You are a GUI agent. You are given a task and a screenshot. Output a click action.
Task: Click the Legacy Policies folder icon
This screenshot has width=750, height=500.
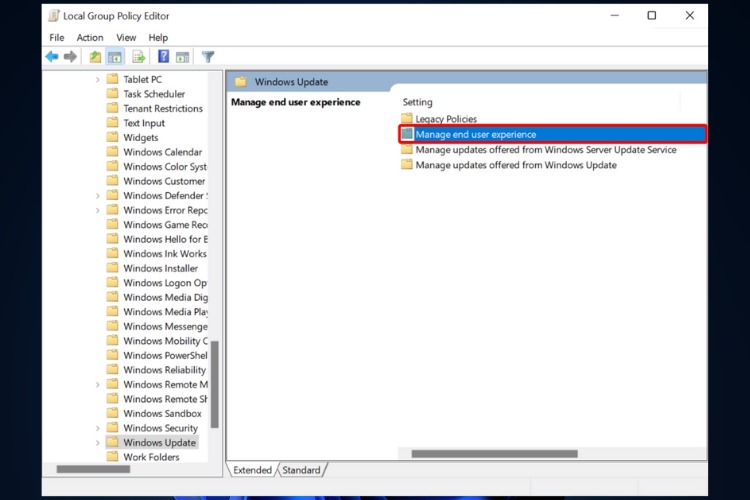407,118
